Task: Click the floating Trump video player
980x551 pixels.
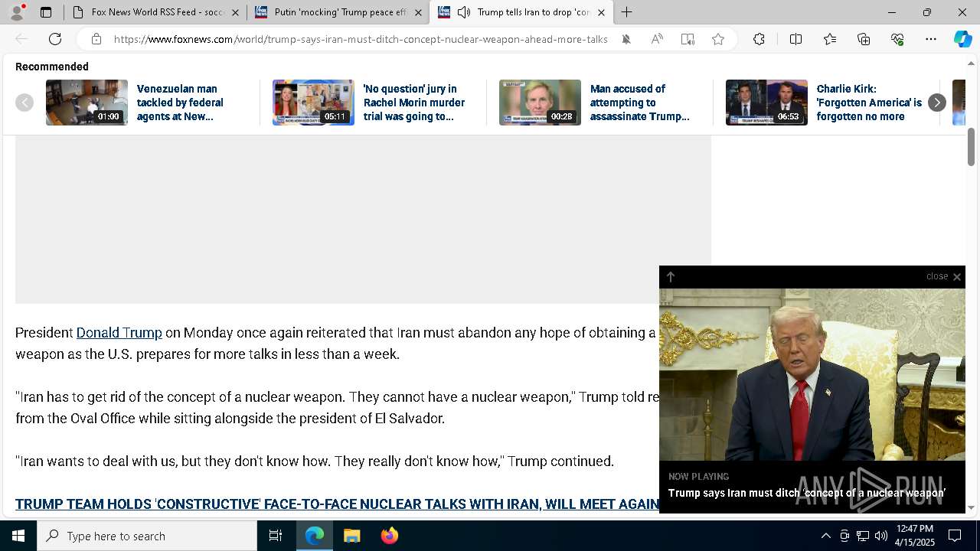Action: (812, 374)
